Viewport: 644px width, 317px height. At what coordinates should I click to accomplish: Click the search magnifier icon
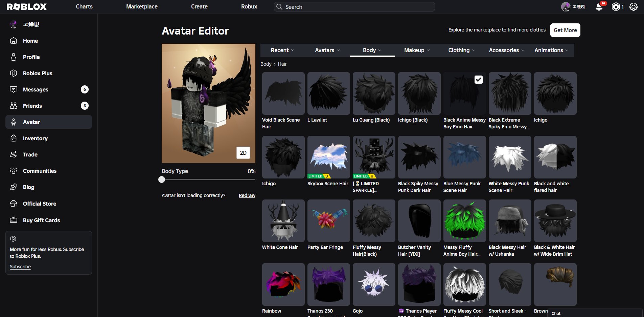tap(279, 7)
